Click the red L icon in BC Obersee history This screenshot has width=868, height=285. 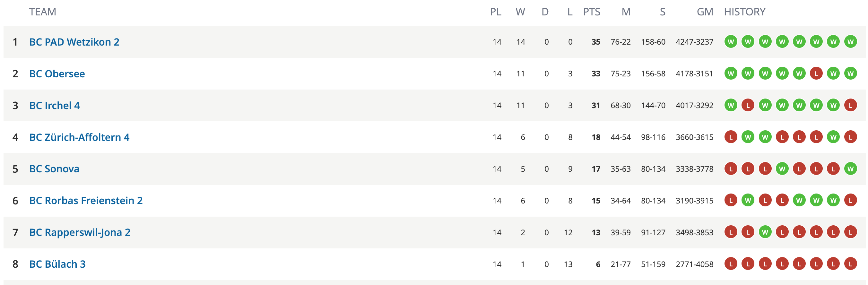(816, 73)
